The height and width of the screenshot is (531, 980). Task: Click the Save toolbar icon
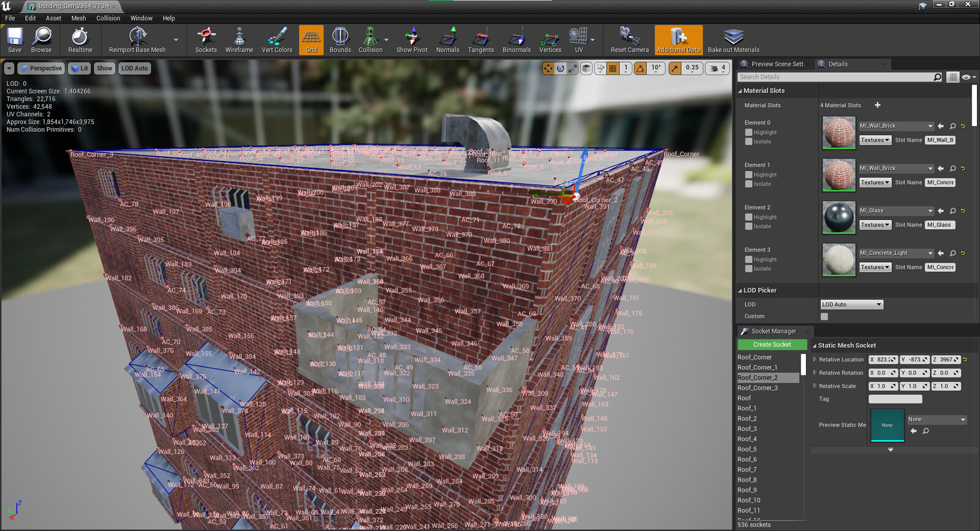coord(15,40)
